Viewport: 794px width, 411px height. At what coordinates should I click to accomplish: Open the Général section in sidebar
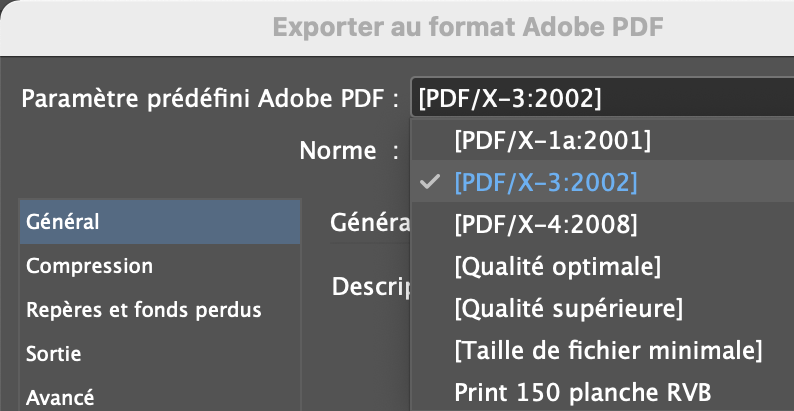coord(160,222)
